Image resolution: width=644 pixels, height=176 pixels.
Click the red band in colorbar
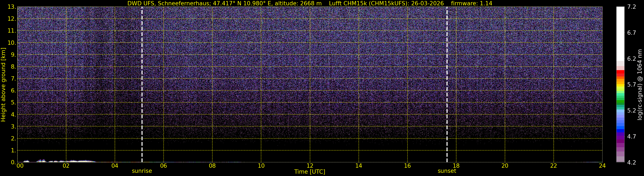click(x=620, y=73)
